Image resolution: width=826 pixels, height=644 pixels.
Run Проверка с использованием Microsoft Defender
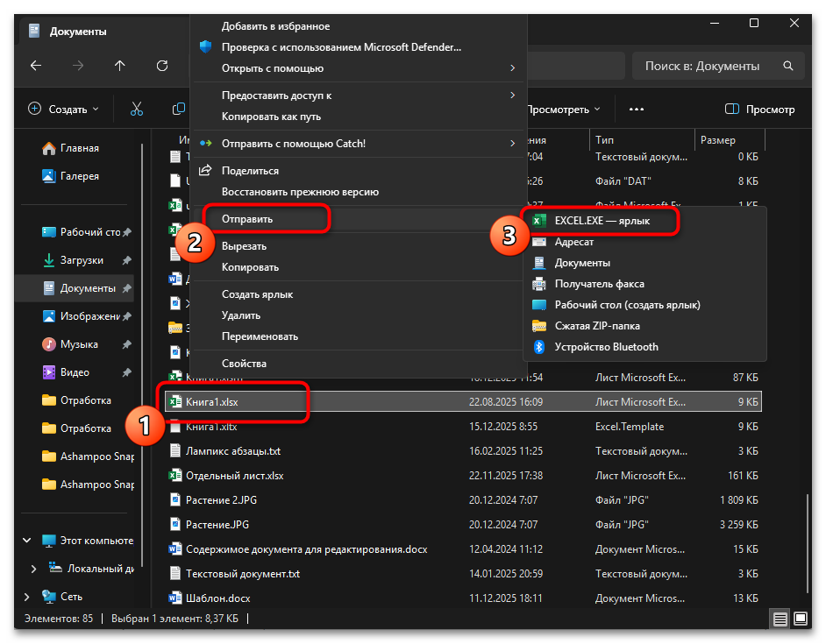[359, 47]
